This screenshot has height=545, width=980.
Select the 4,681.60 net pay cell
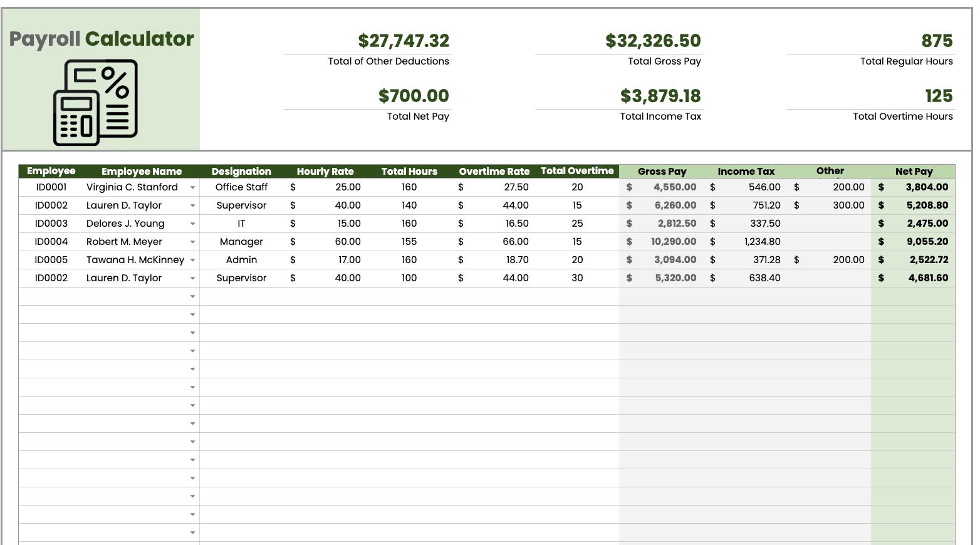914,278
